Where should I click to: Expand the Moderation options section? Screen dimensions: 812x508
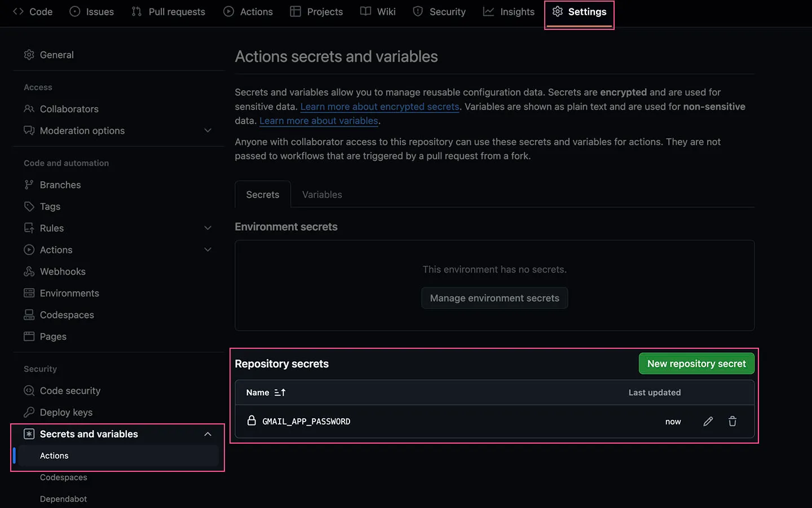208,131
